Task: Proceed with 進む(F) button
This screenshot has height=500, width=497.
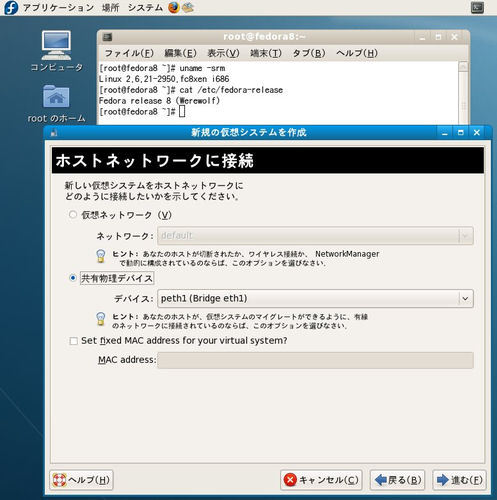Action: 459,480
